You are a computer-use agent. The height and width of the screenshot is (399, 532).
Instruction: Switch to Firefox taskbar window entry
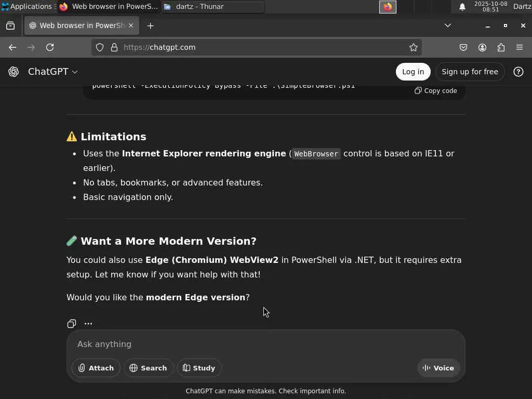click(x=109, y=6)
